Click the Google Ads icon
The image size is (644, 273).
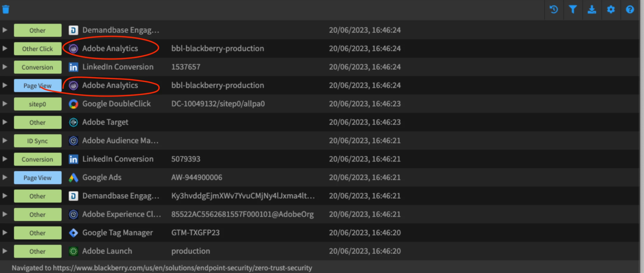(x=73, y=177)
